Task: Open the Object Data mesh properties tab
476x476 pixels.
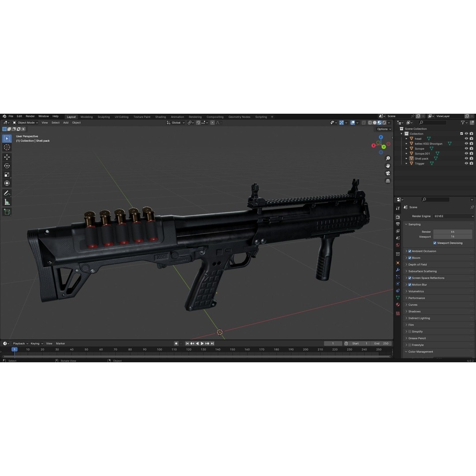Action: point(398,298)
